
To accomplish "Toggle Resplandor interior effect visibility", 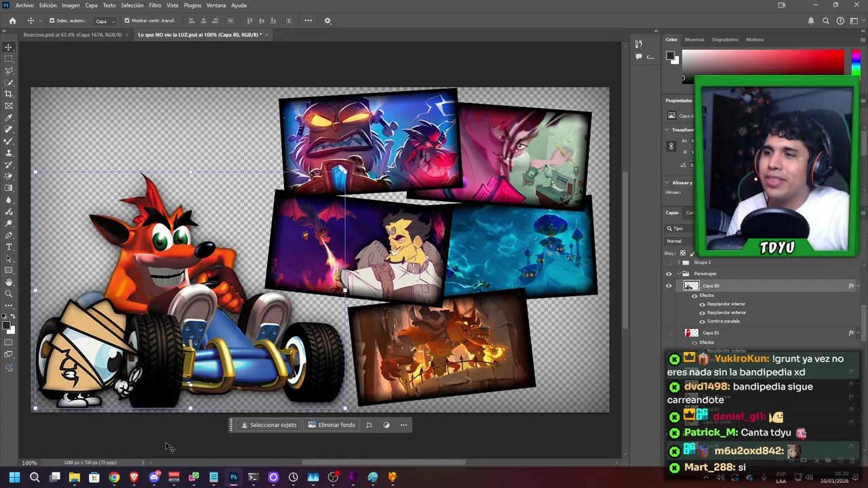I will pos(702,304).
